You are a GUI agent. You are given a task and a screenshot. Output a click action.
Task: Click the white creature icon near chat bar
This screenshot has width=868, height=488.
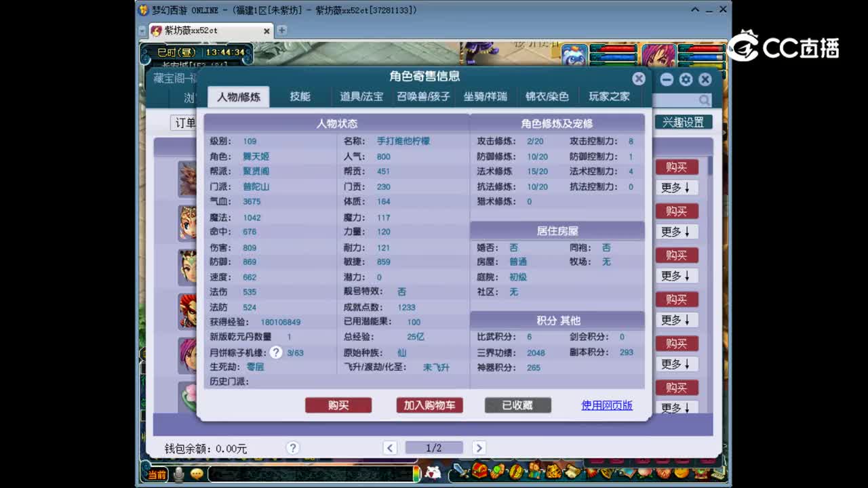tap(433, 472)
